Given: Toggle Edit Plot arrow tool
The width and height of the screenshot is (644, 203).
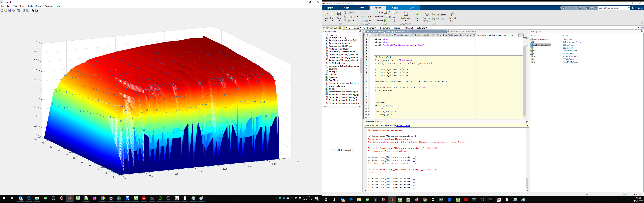Looking at the screenshot, I should click(33, 10).
